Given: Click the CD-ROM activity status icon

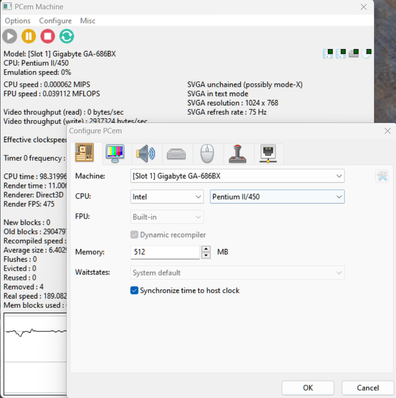Looking at the screenshot, I should click(366, 53).
